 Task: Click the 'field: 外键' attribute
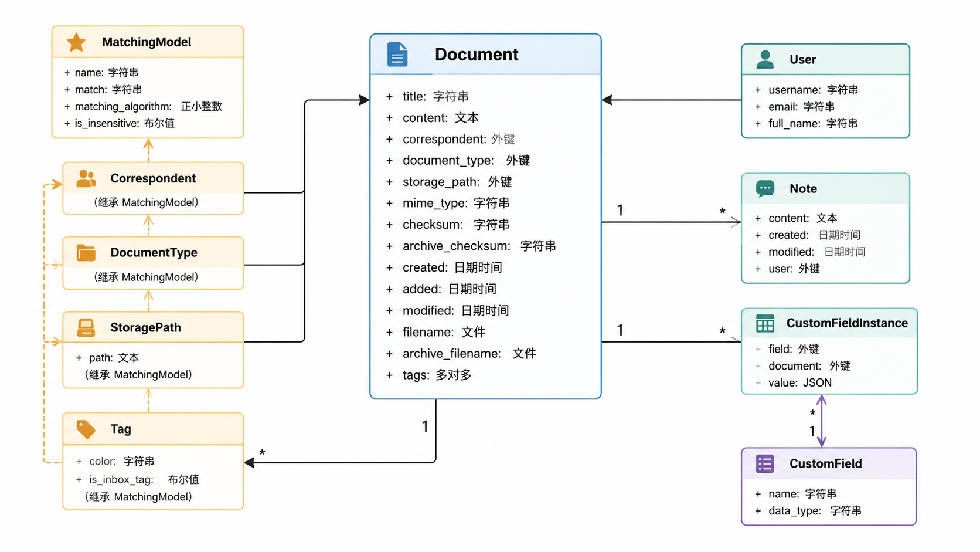click(x=787, y=349)
